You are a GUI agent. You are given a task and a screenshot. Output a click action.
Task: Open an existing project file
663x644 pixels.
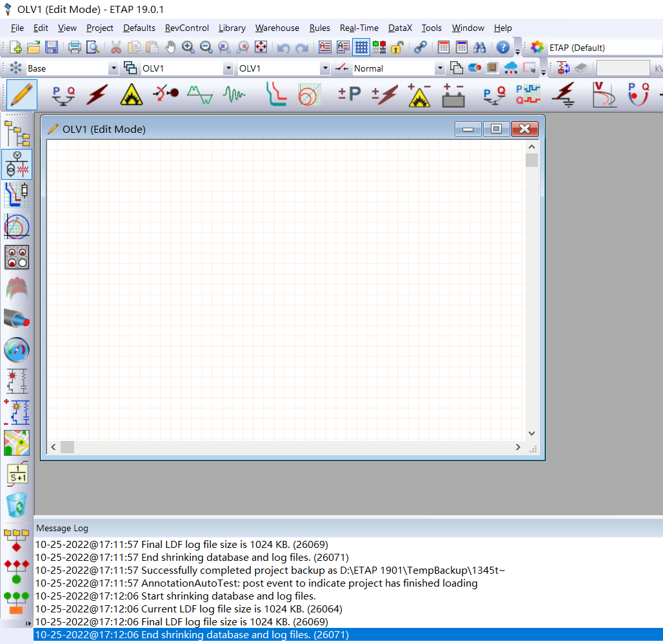(34, 47)
